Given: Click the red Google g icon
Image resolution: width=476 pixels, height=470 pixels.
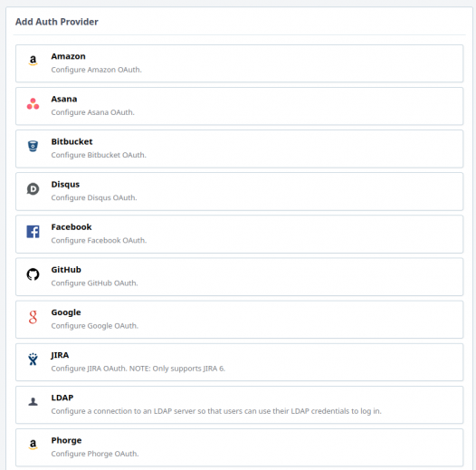Looking at the screenshot, I should pos(33,317).
